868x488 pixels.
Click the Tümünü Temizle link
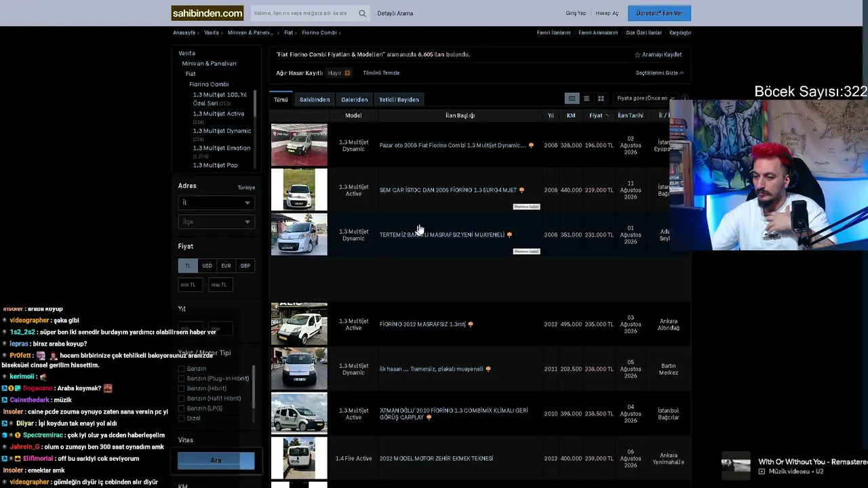tap(381, 73)
